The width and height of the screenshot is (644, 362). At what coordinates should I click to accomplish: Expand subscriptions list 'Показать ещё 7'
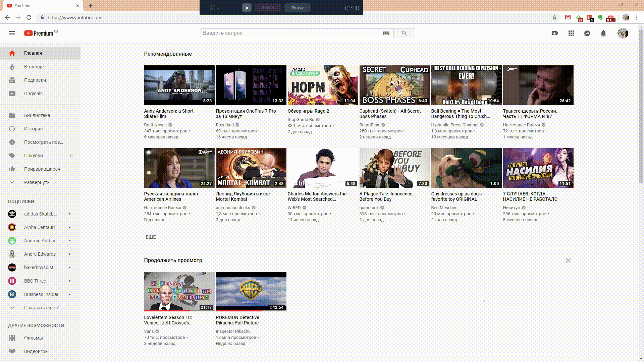click(x=43, y=308)
